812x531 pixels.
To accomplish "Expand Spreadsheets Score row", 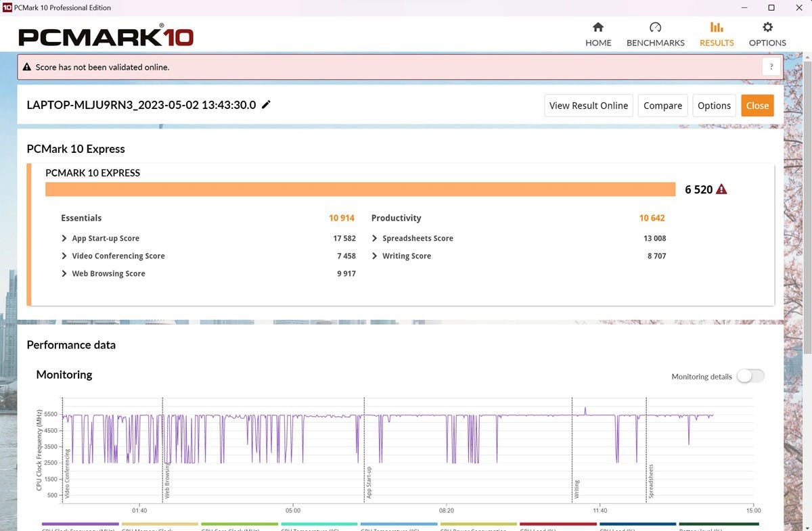I will click(x=375, y=238).
